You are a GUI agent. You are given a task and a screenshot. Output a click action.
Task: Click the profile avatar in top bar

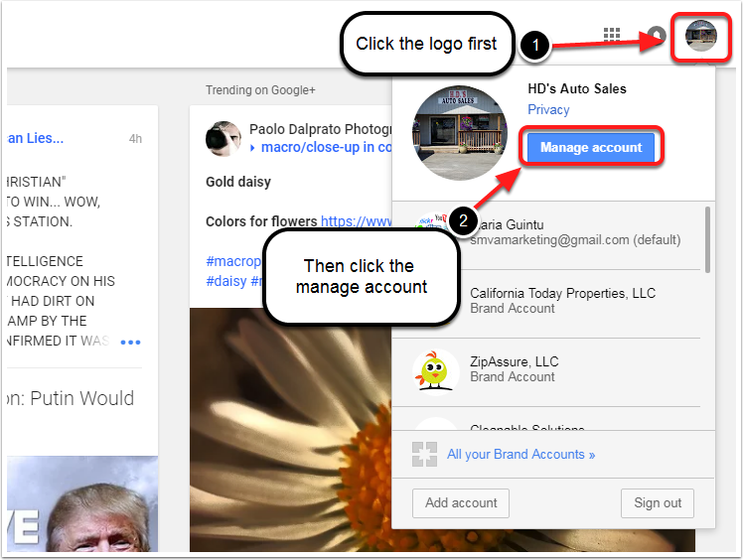701,36
